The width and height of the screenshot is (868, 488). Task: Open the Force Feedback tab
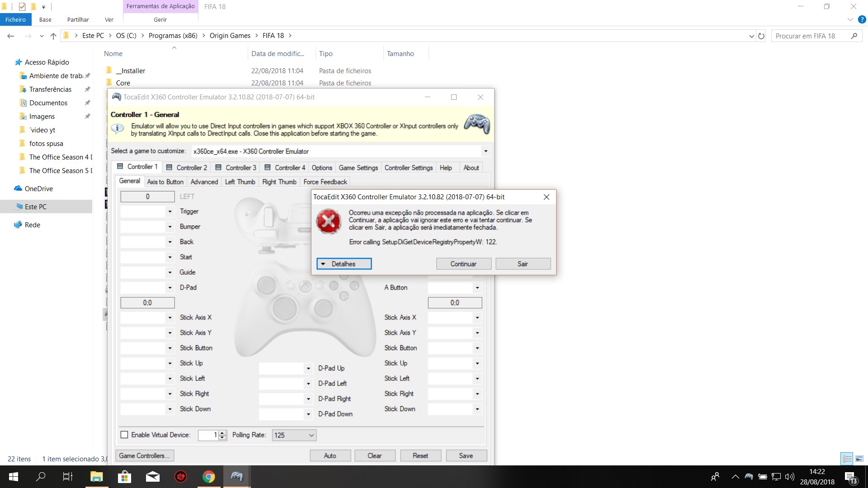tap(325, 182)
